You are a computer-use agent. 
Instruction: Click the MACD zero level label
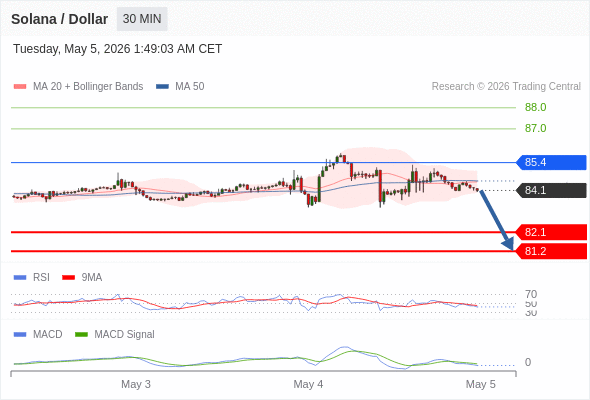528,362
